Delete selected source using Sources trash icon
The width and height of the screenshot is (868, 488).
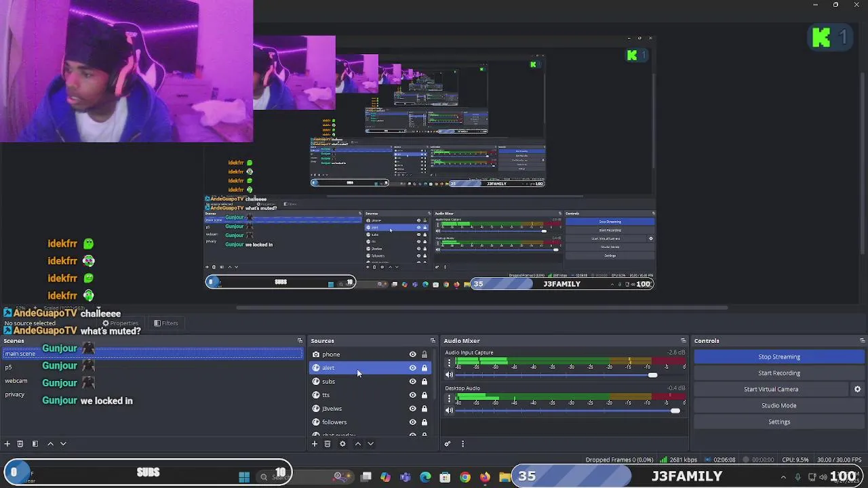(328, 444)
